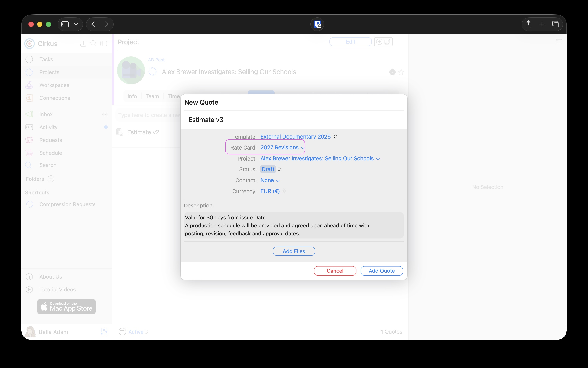Screen dimensions: 588x368
Task: Open a new browser tab
Action: [542, 24]
